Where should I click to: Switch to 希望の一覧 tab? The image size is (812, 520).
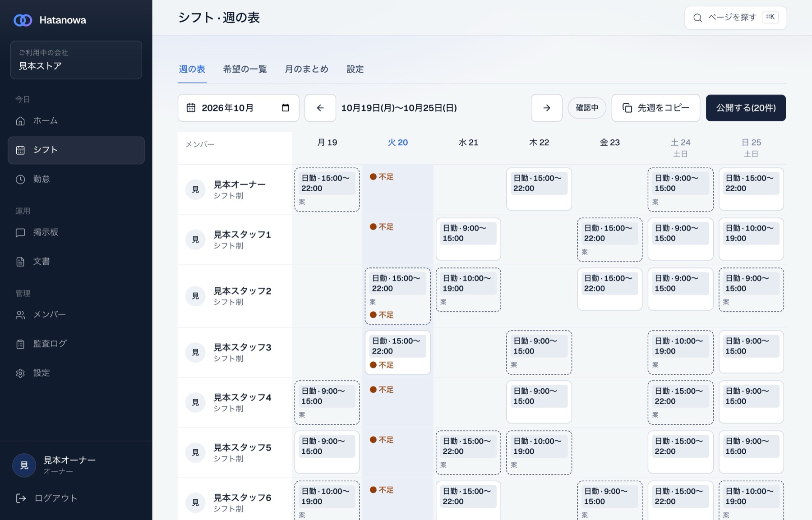[245, 69]
